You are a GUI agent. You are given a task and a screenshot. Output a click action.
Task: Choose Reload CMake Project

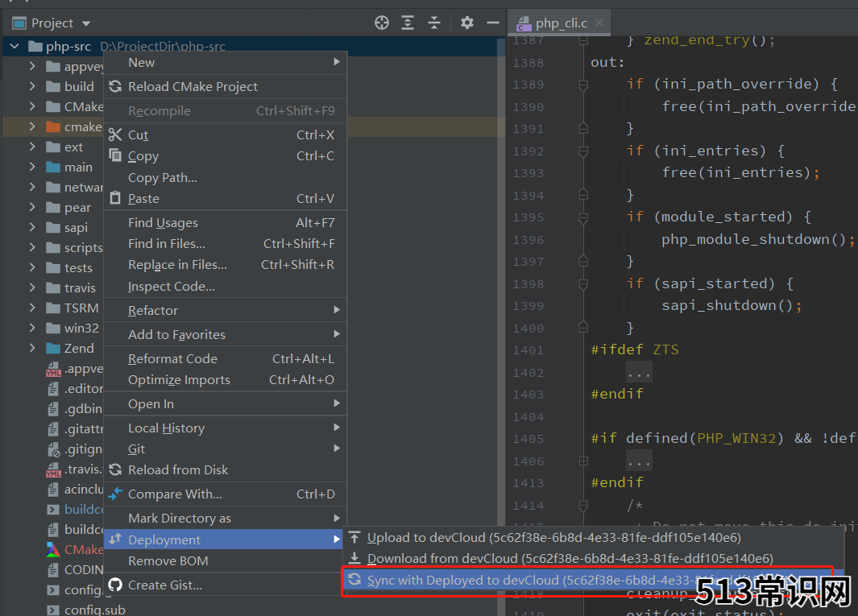[226, 86]
